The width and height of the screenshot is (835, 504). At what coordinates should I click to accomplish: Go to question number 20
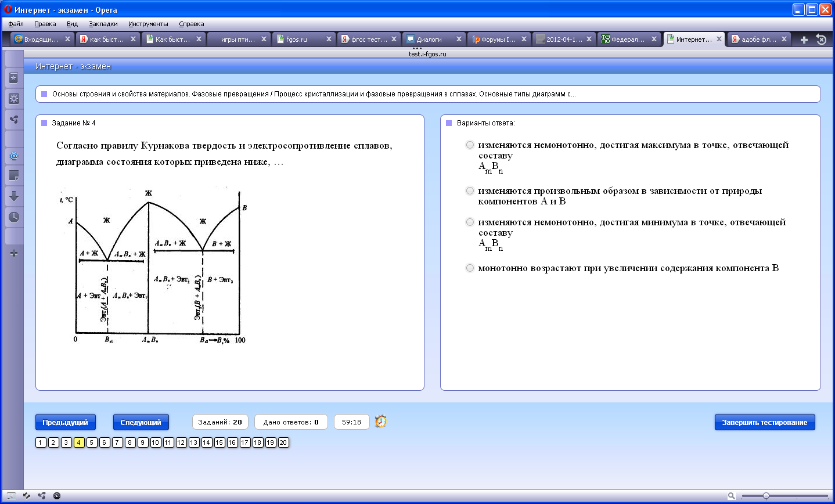click(x=283, y=442)
